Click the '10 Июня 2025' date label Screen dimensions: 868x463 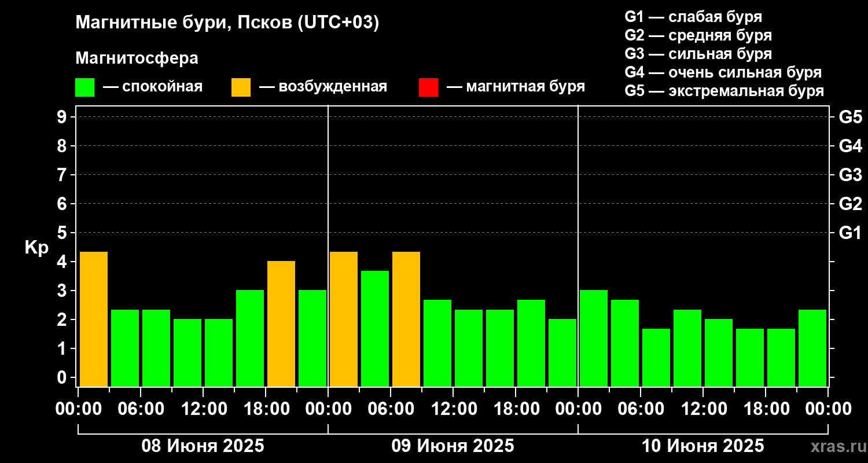(x=703, y=446)
